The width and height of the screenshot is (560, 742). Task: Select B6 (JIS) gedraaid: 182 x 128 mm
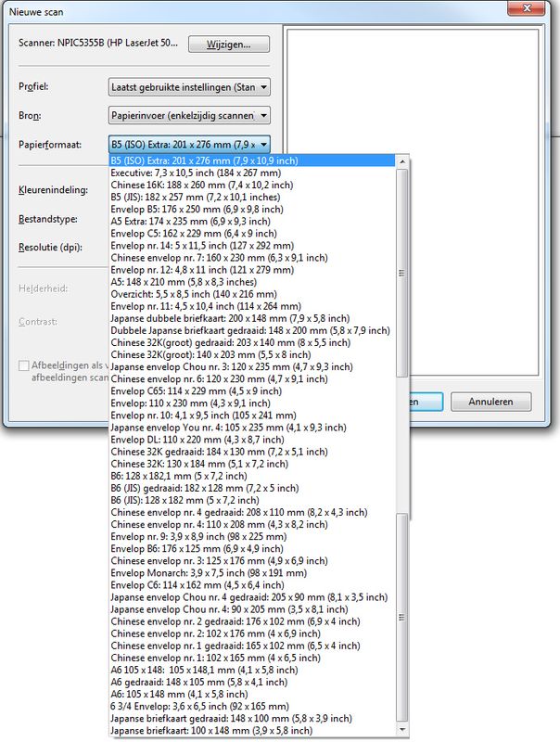point(252,488)
